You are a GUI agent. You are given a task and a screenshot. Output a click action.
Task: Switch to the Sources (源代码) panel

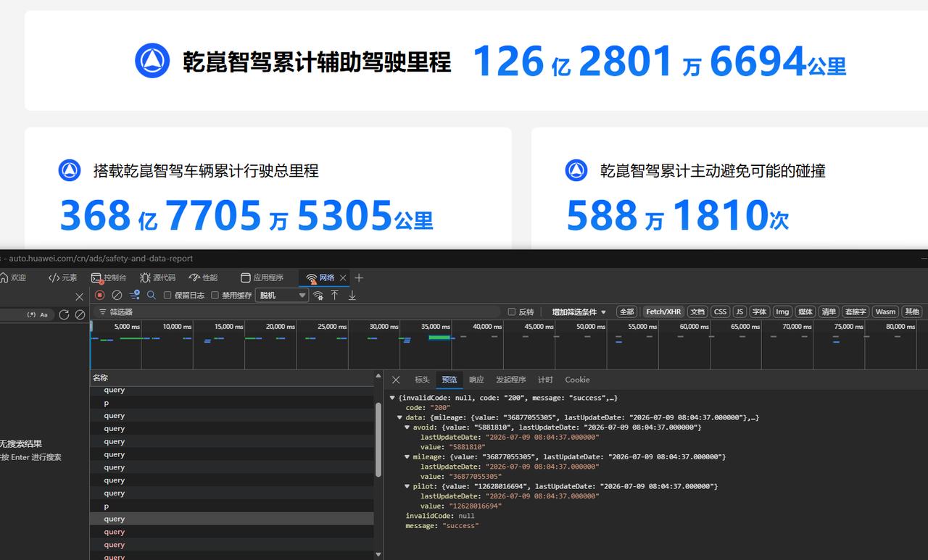click(x=157, y=277)
